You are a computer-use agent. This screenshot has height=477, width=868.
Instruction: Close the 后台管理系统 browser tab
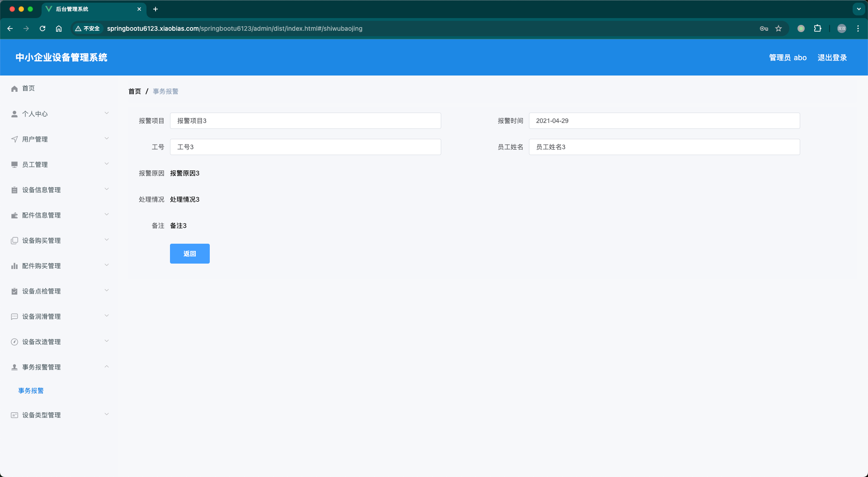[139, 9]
